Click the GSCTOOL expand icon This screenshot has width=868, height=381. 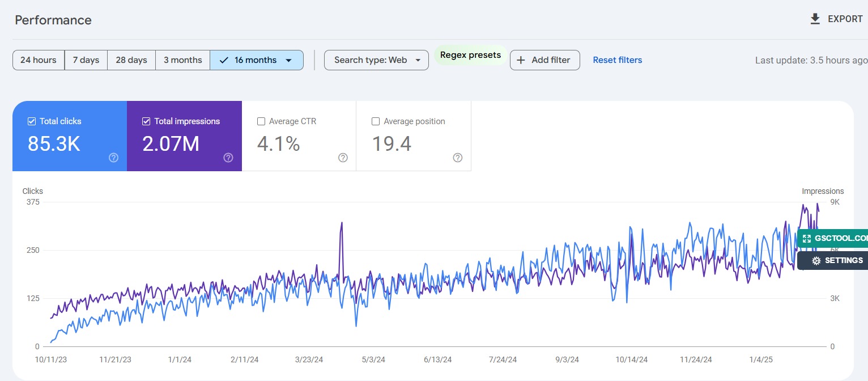point(807,239)
